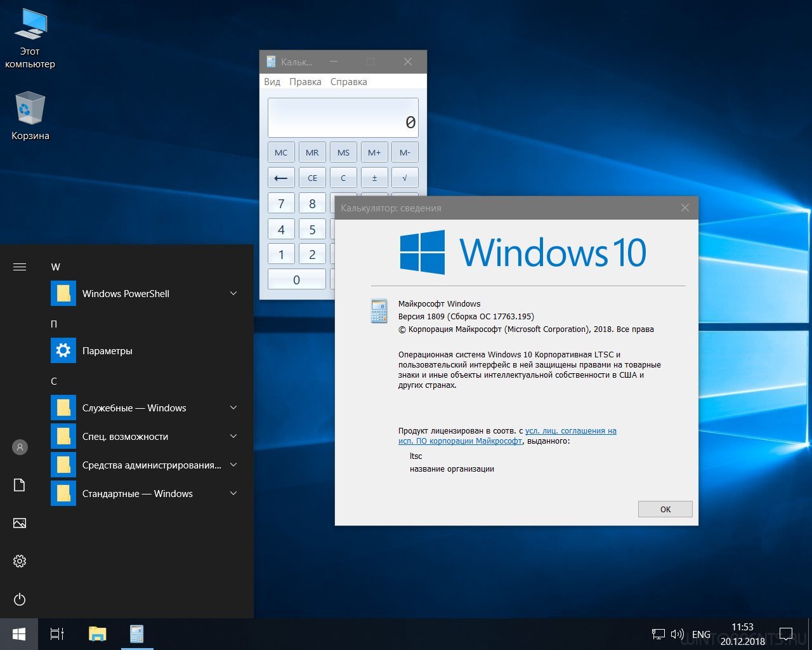Open the 'Справка' calculator menu

(348, 82)
